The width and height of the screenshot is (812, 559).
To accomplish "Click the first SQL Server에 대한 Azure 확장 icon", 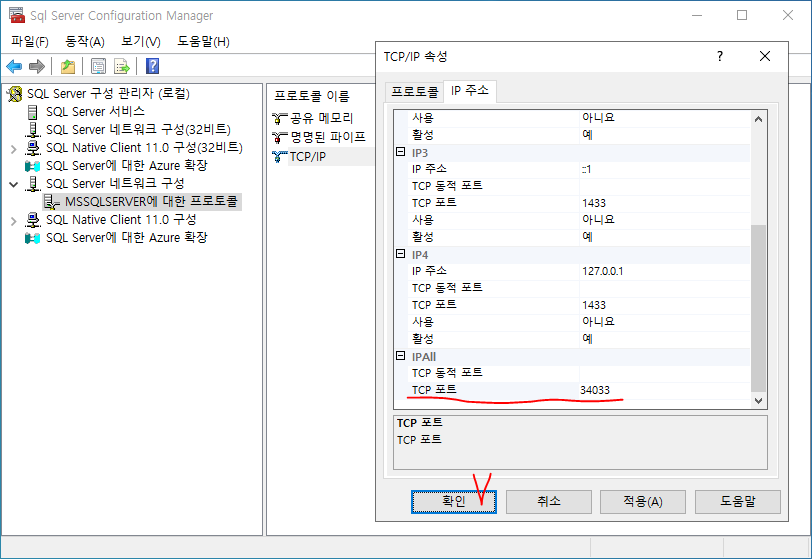I will click(32, 166).
